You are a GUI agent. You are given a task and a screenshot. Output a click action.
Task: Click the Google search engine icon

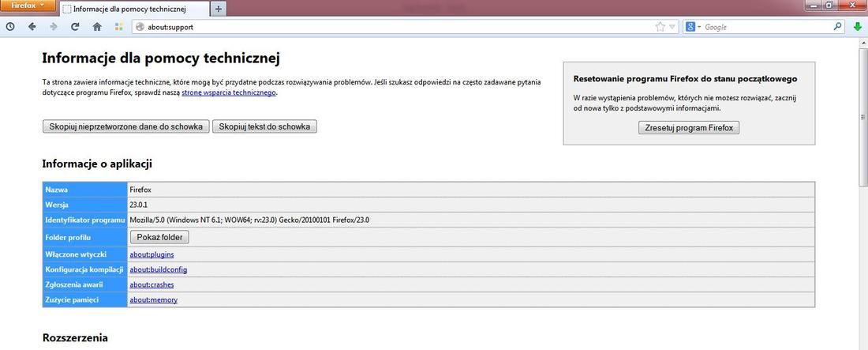click(690, 27)
